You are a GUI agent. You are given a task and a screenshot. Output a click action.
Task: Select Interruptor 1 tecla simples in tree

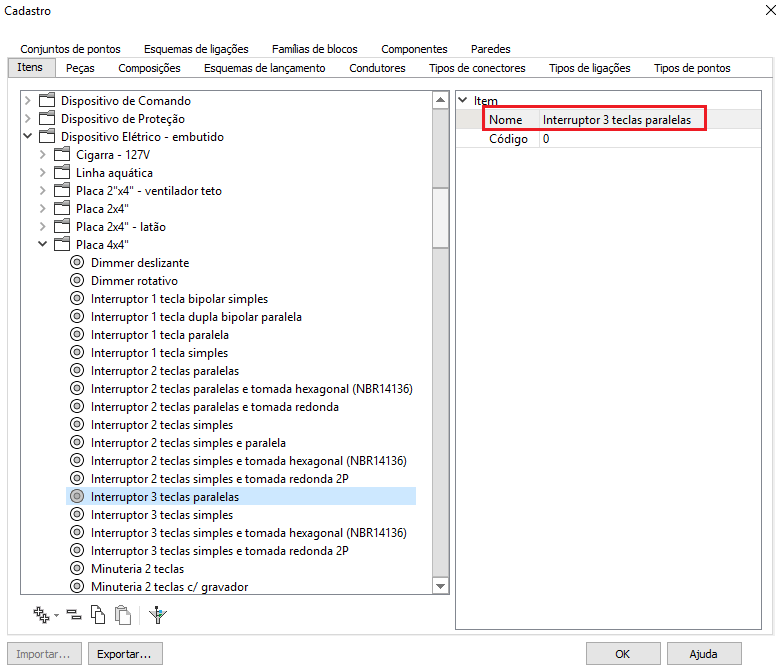[159, 353]
